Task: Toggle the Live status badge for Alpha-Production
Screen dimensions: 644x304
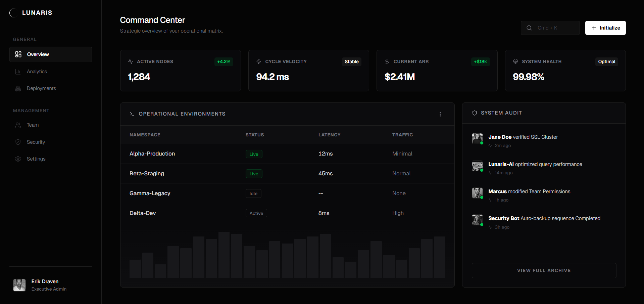Action: (254, 154)
